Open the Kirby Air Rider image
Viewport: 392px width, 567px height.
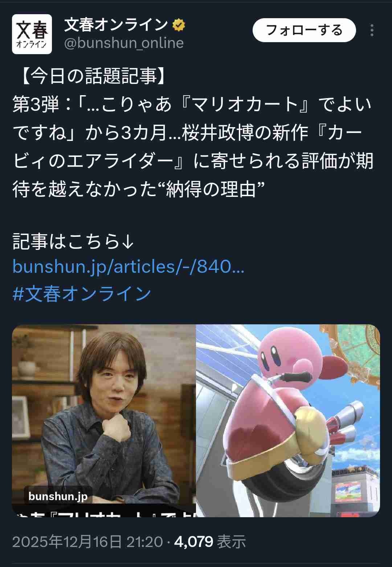[288, 420]
